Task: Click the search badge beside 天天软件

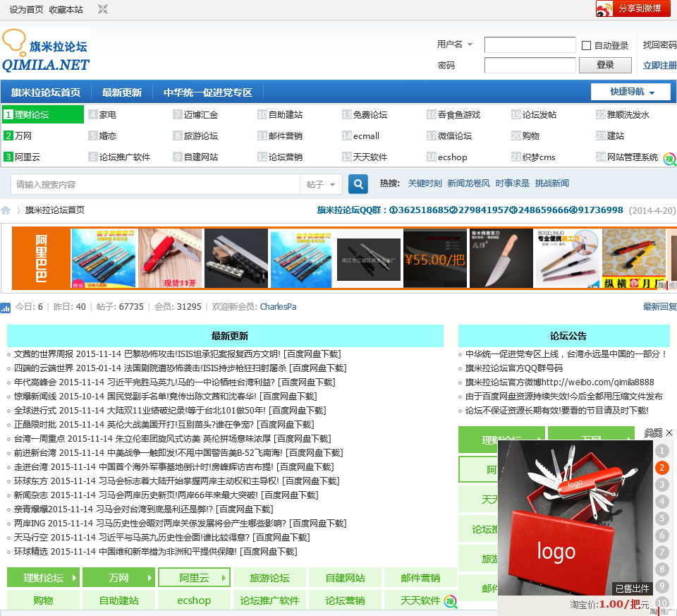Action: [451, 601]
